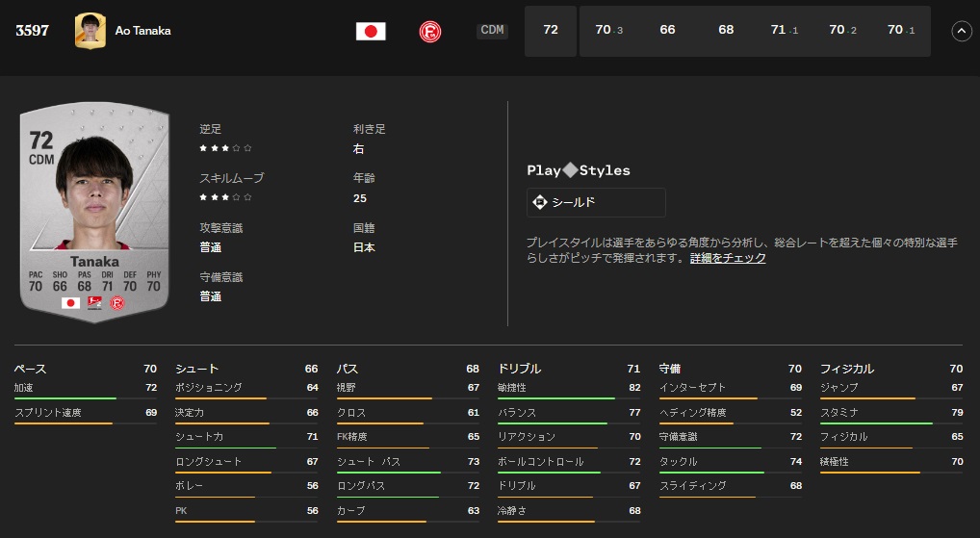
Task: Click the シールド shield icon
Action: [x=540, y=202]
